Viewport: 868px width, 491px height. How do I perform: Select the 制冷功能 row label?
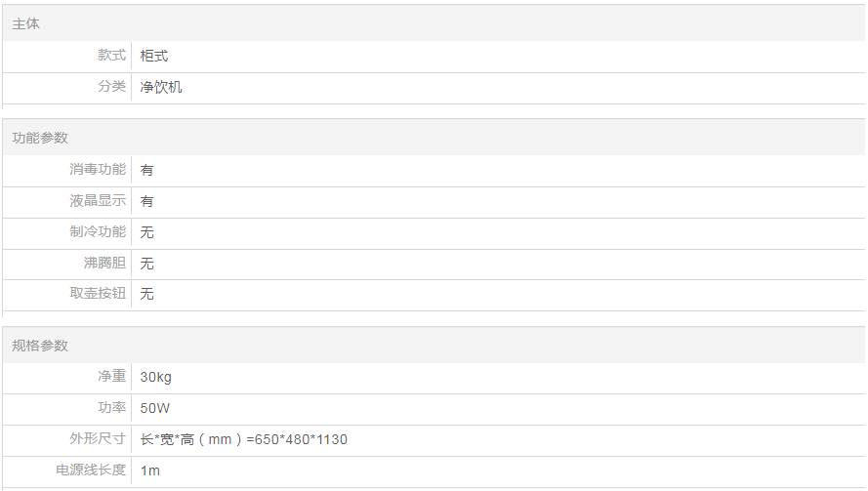pyautogui.click(x=98, y=231)
